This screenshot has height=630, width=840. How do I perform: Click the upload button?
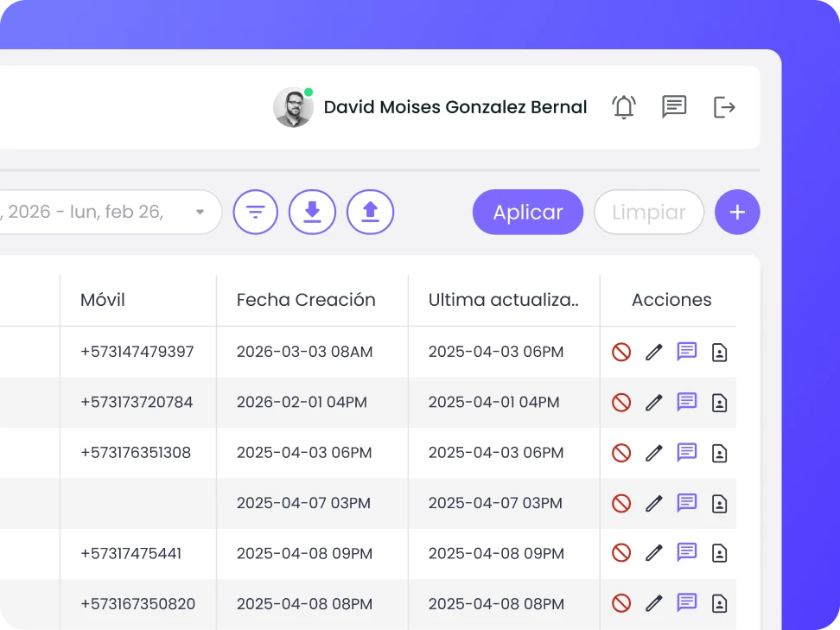370,212
